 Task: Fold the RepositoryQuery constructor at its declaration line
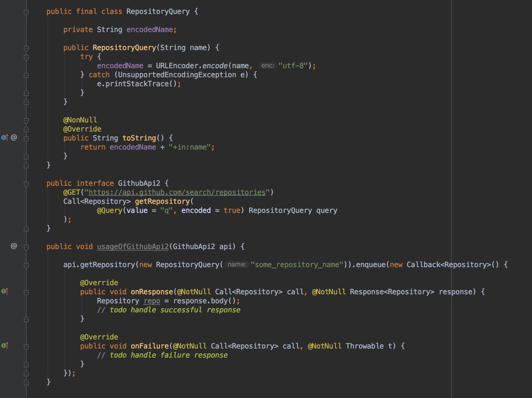tap(26, 48)
